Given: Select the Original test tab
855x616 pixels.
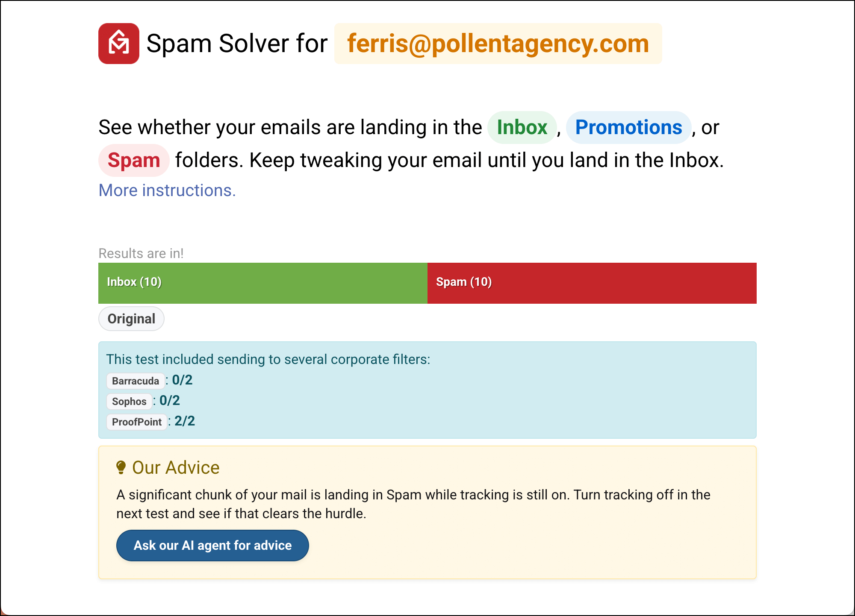Looking at the screenshot, I should point(131,319).
